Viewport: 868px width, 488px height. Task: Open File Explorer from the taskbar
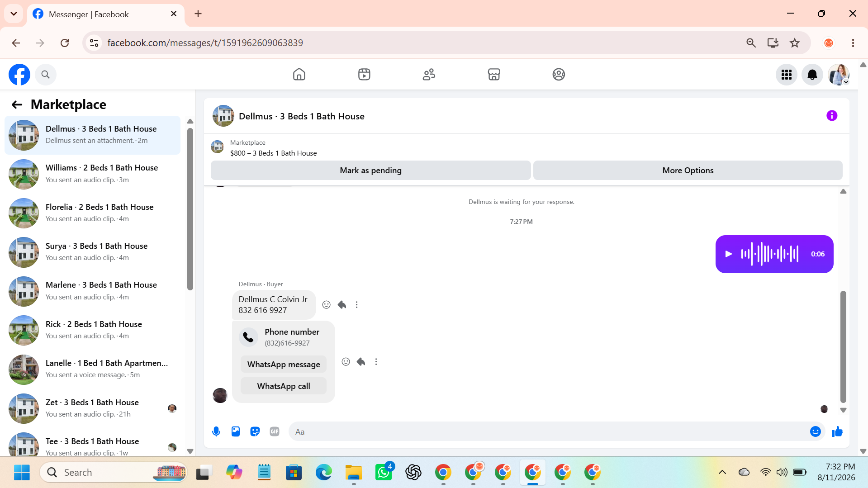point(354,472)
